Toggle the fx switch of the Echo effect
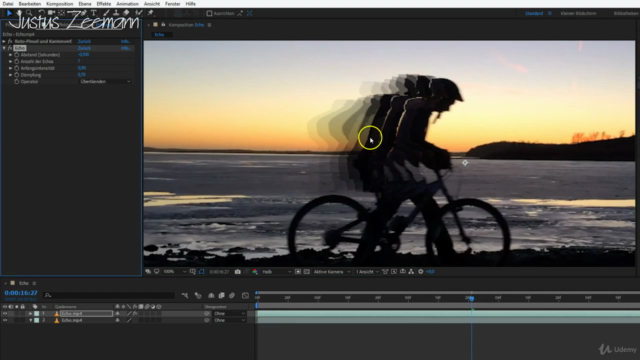Screen dimensions: 640x360 click(10, 48)
